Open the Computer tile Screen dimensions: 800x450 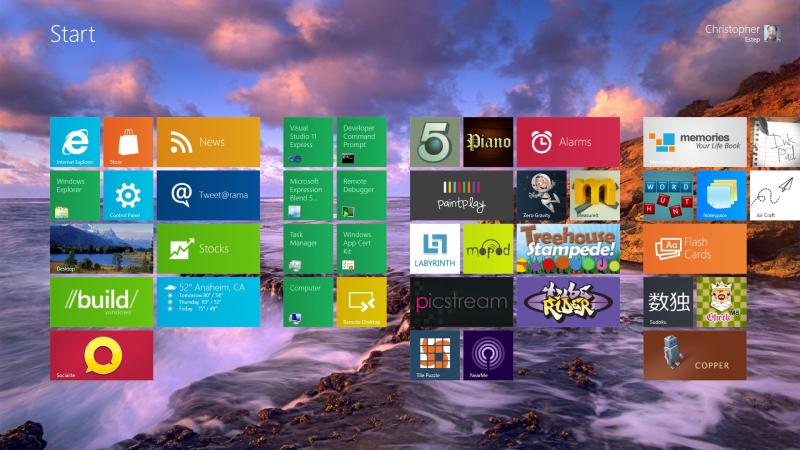coord(308,302)
